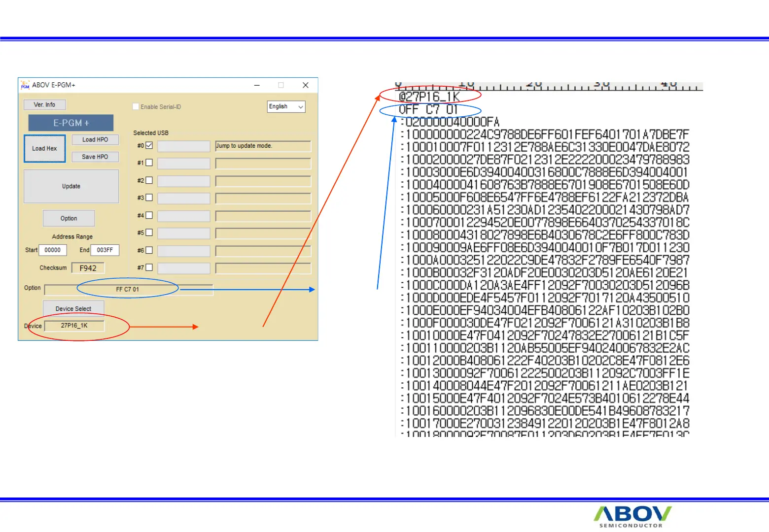Select hex line starting ':10001000'

[x=545, y=147]
